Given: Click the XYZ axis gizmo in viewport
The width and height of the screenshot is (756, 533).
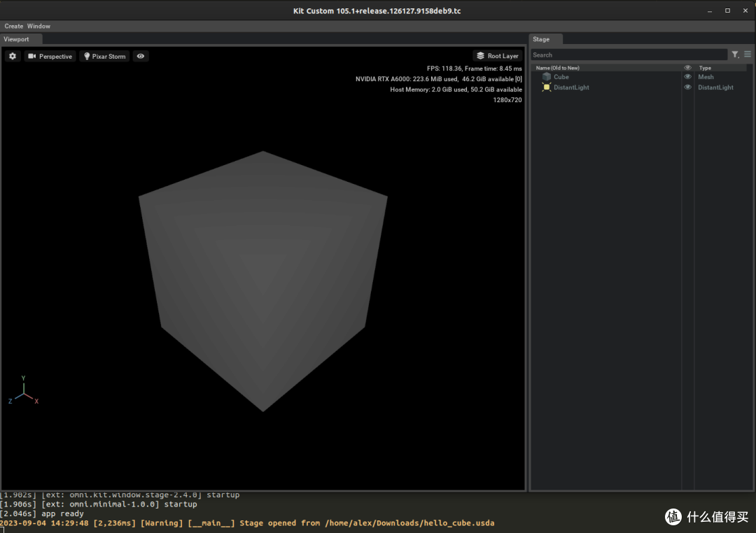Looking at the screenshot, I should pos(24,392).
